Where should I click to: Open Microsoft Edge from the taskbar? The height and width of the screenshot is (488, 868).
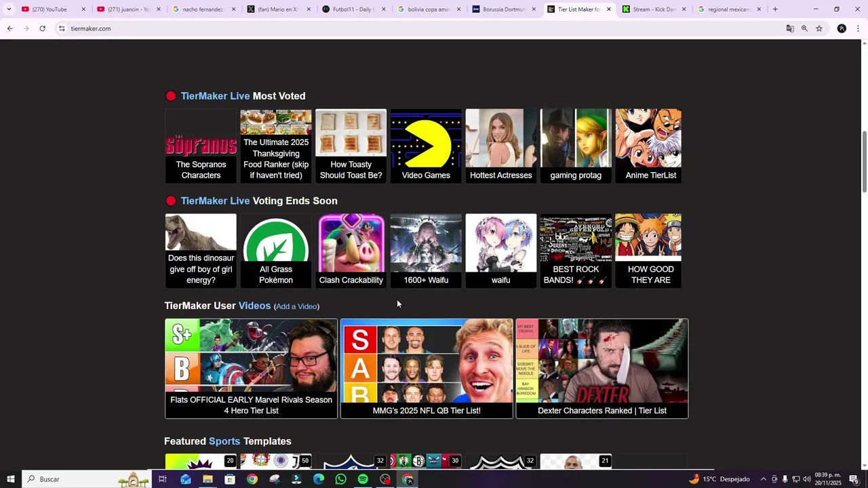tap(319, 479)
